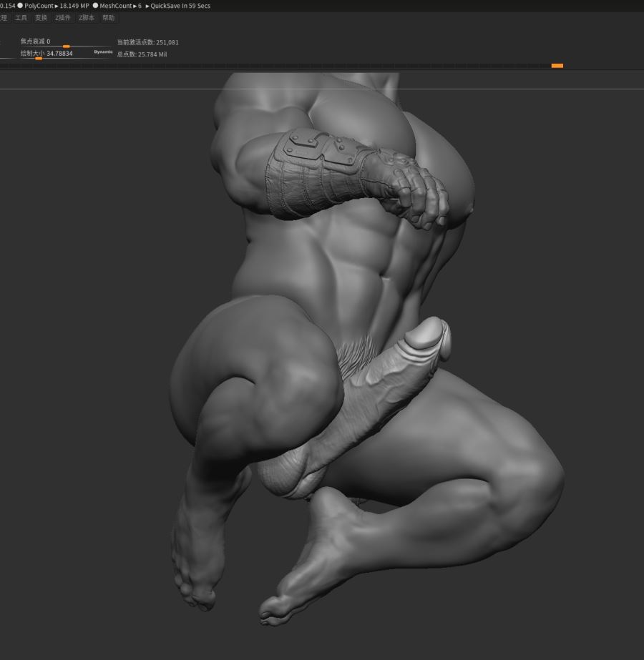Click the 绘制大小 slider's orange handle
Image resolution: width=644 pixels, height=660 pixels.
(39, 58)
